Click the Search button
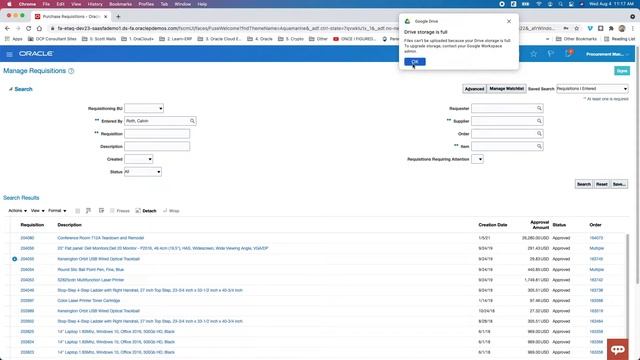The image size is (640, 360). (584, 184)
